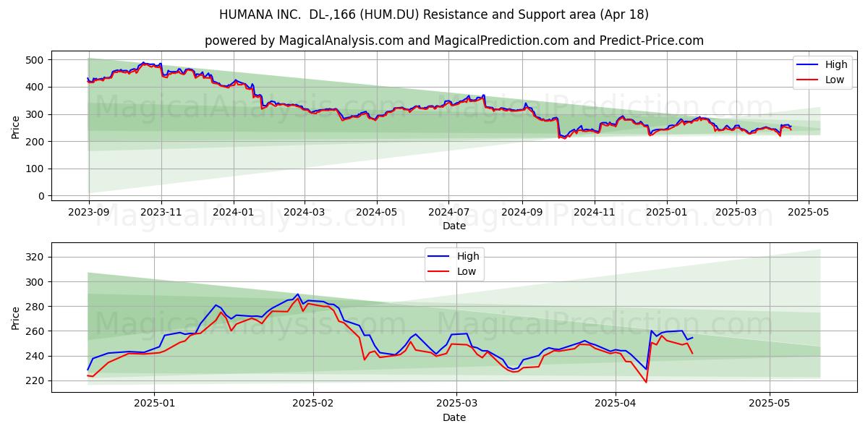
Task: Click the 500 price tick on the top chart
Action: click(x=36, y=60)
